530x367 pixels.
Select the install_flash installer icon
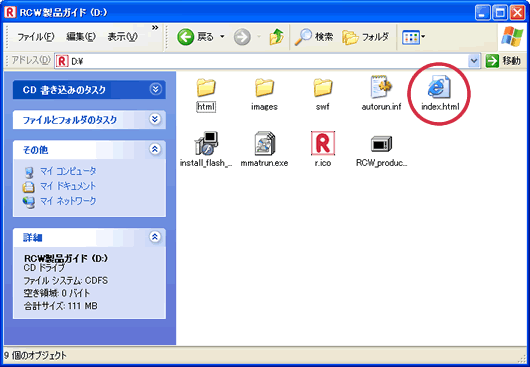[x=206, y=143]
